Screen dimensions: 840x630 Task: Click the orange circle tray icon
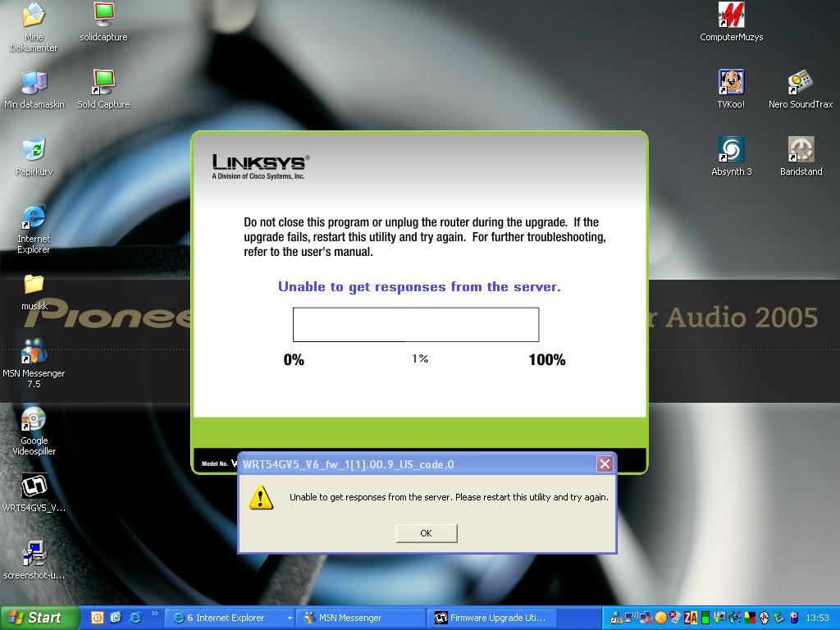[660, 618]
